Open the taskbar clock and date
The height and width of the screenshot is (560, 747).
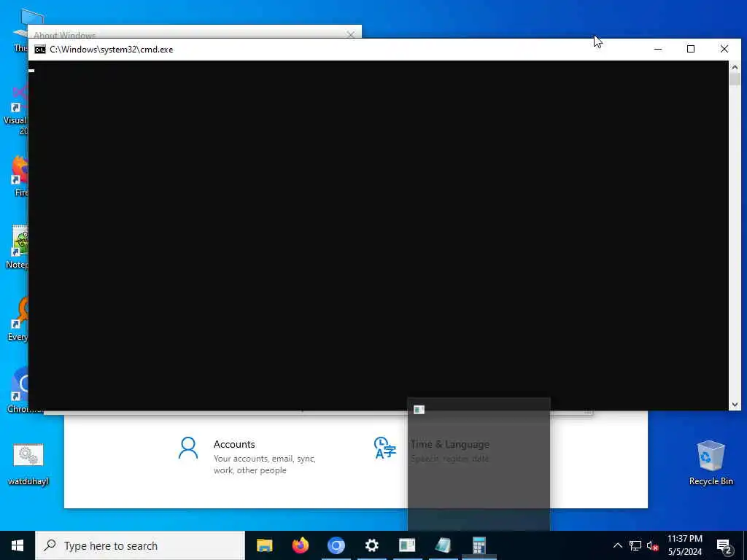click(x=684, y=545)
